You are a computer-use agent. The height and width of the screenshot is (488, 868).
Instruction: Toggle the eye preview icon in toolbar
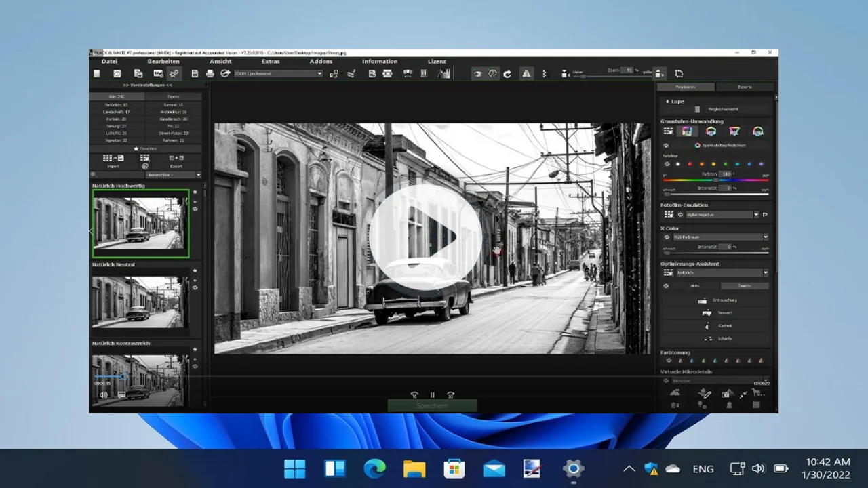[x=477, y=74]
